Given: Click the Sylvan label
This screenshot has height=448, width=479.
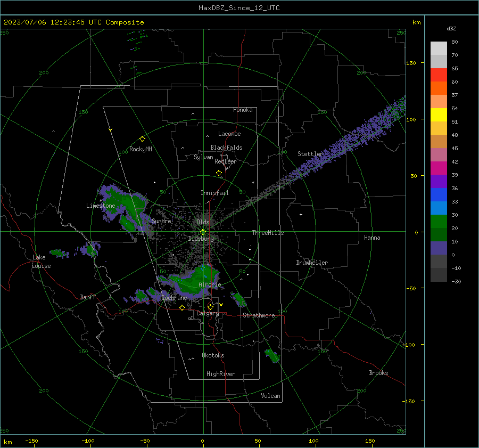Looking at the screenshot, I should pos(203,157).
